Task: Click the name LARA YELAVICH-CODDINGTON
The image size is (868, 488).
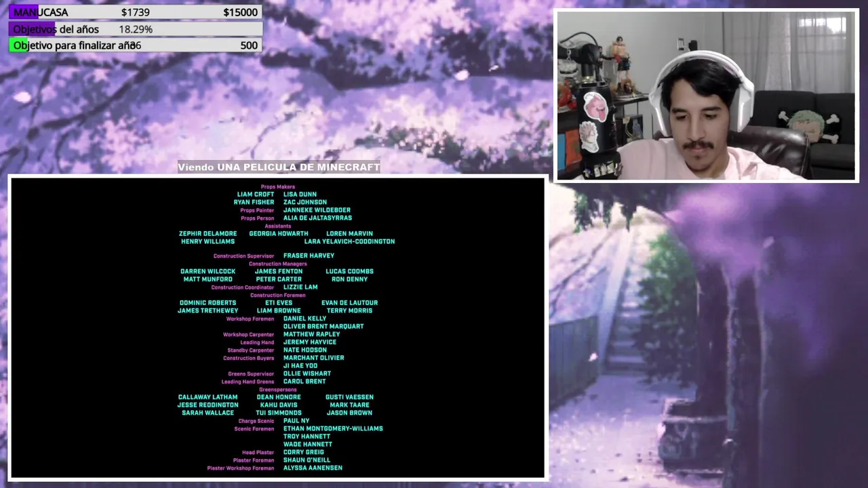Action: point(349,241)
